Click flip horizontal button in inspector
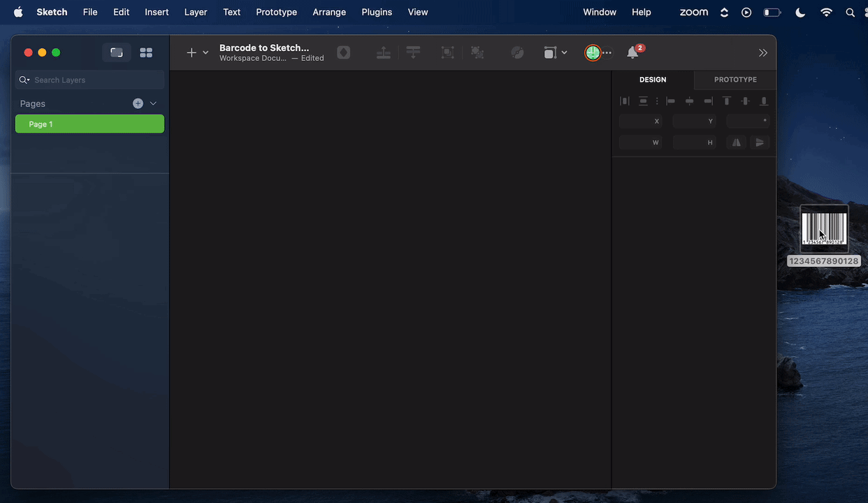868x503 pixels. (x=736, y=143)
